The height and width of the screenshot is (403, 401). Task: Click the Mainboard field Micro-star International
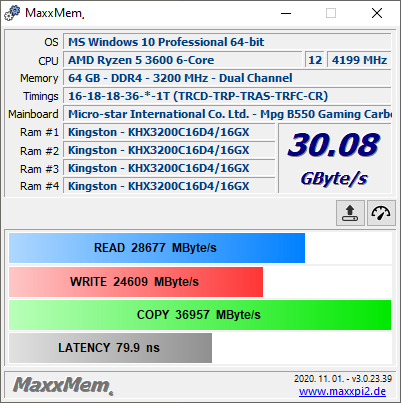227,114
